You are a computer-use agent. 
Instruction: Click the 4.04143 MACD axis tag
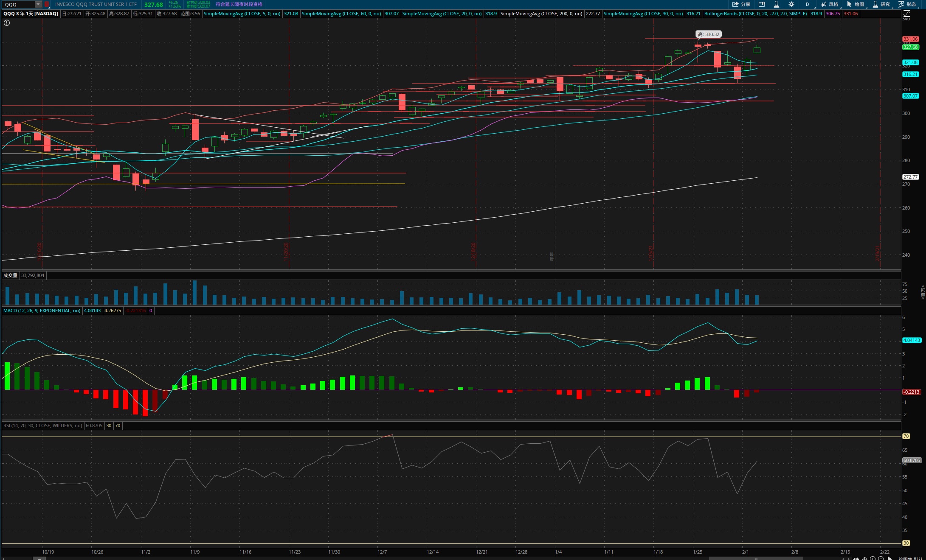[x=912, y=340]
